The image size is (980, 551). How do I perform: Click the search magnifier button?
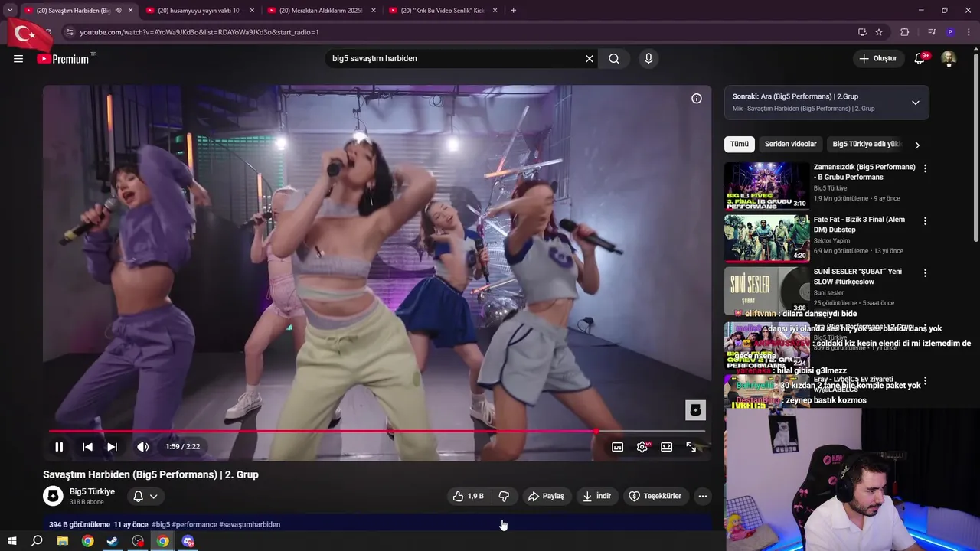[x=614, y=59]
